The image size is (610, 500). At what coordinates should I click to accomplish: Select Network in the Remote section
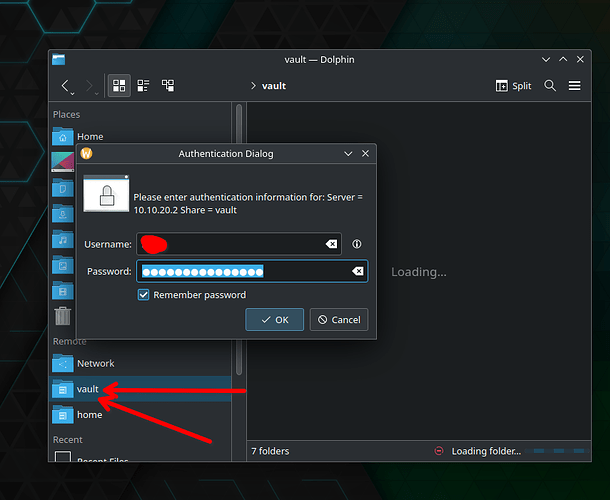[x=95, y=363]
